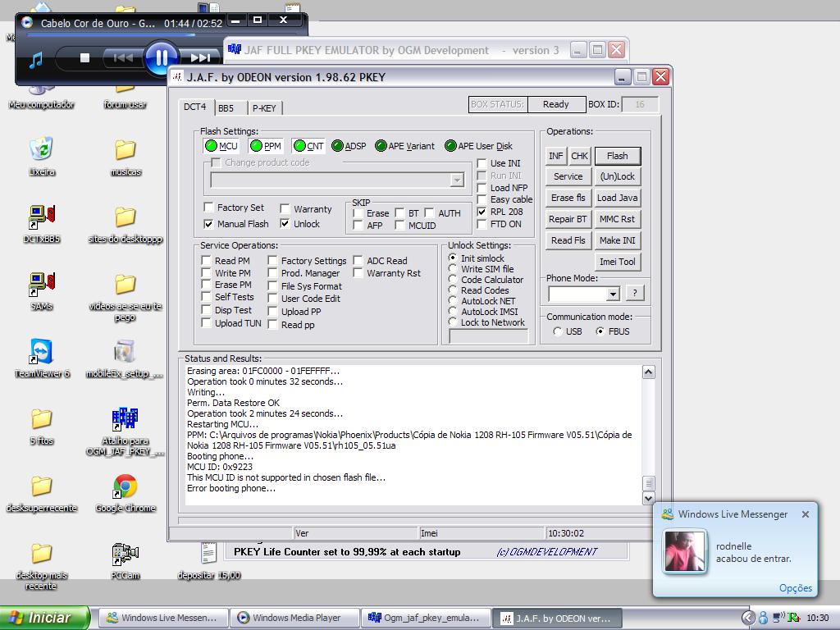Open the Iniciar start menu
The height and width of the screenshot is (630, 840).
tap(45, 618)
